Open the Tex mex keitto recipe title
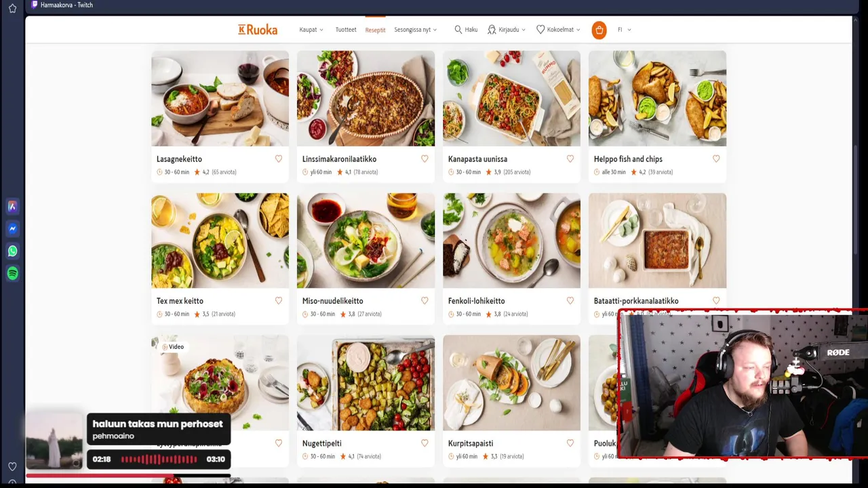This screenshot has width=868, height=488. point(180,301)
